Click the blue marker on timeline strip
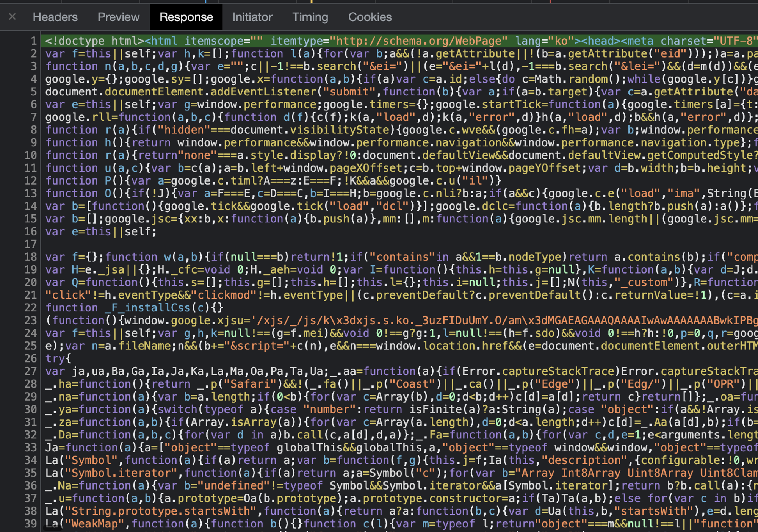 (x=206, y=2)
